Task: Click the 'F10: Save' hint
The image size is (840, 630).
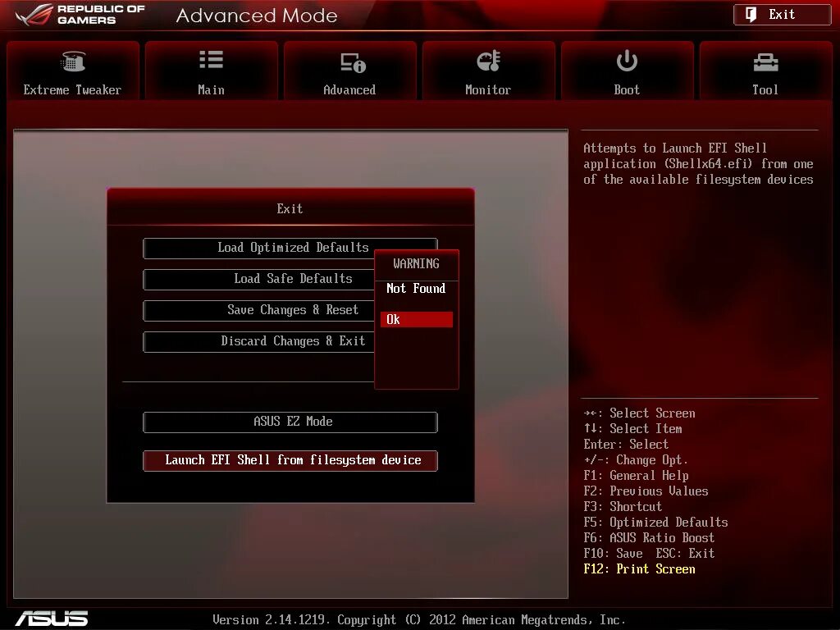Action: click(x=613, y=553)
